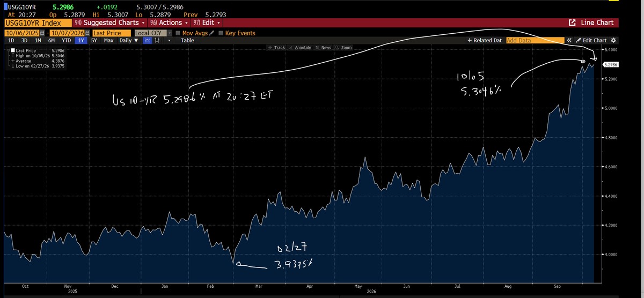This screenshot has width=644, height=298.
Task: Enable the Key Events checkbox
Action: (221, 33)
